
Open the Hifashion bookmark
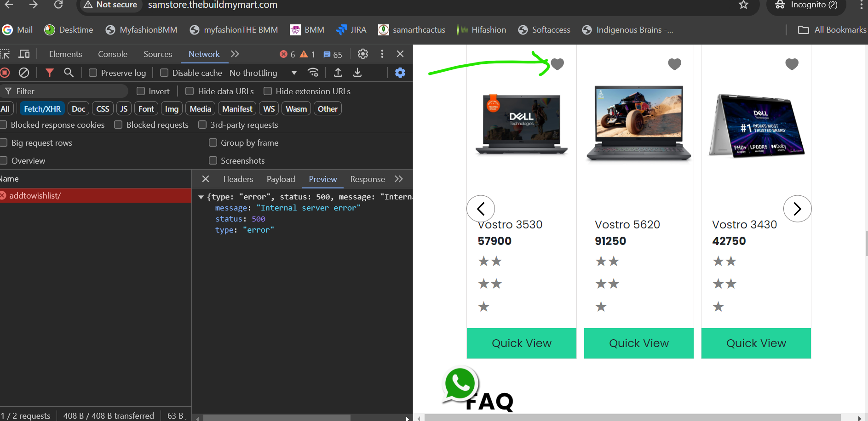[x=481, y=30]
